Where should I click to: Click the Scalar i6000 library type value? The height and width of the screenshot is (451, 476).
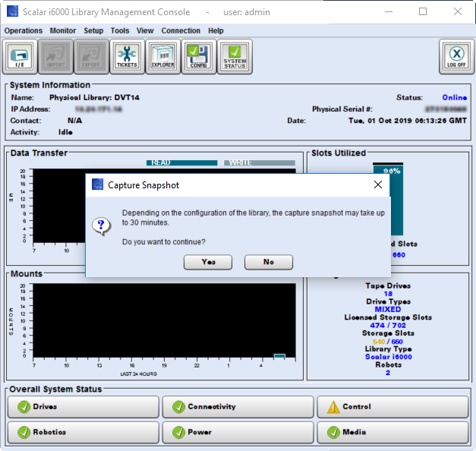(x=388, y=357)
